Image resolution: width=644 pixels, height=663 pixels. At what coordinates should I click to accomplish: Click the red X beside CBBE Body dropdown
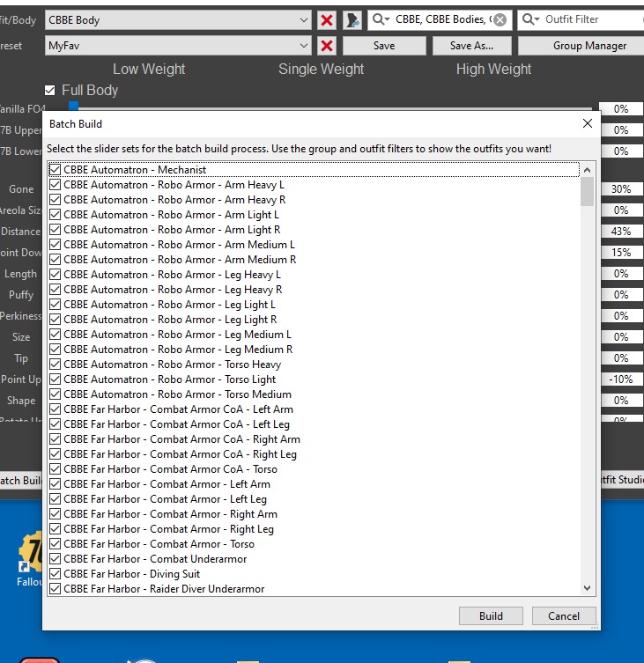[x=327, y=19]
